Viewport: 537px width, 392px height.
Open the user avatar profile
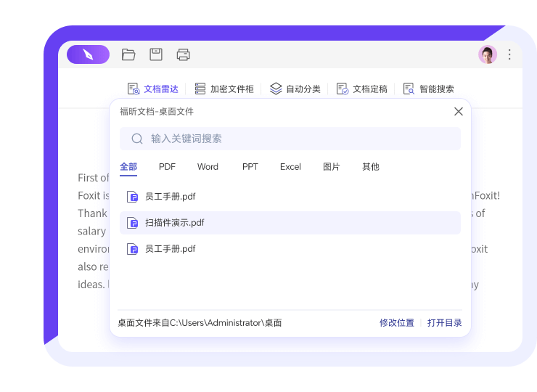(x=488, y=54)
